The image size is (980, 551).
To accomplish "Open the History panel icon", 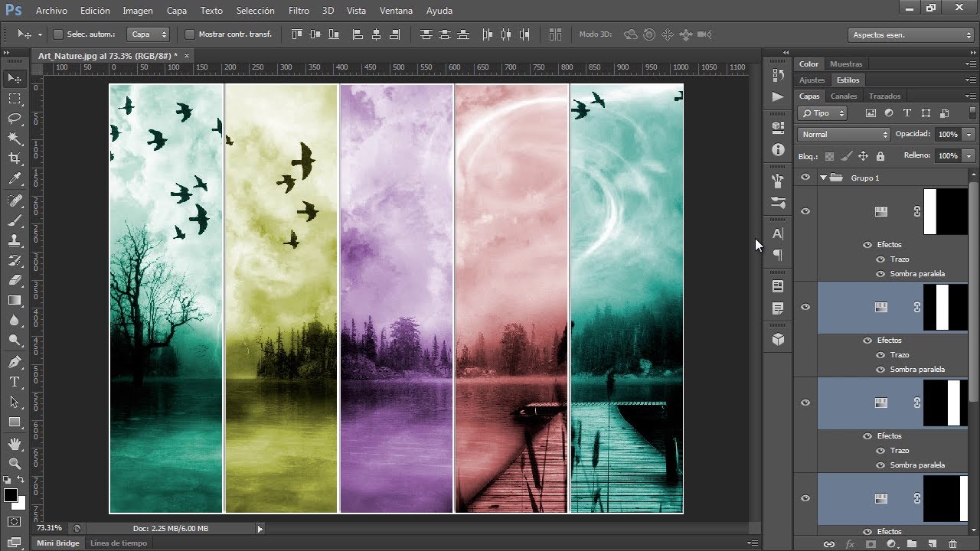I will click(778, 75).
